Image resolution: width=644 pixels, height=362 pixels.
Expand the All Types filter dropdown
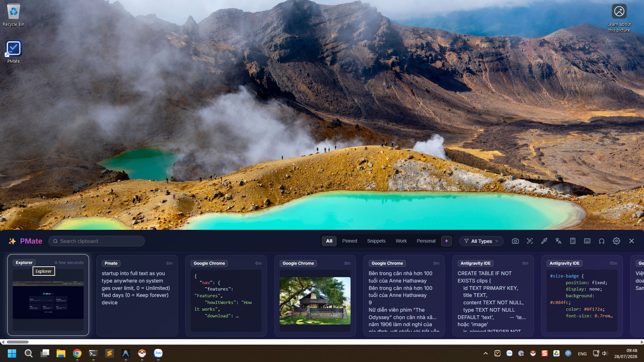coord(481,241)
